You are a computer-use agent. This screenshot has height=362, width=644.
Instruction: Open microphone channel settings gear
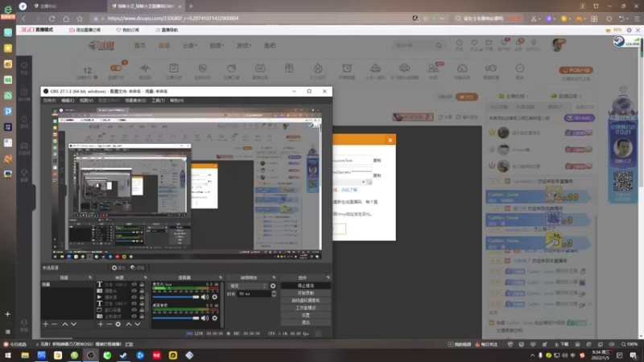coord(214,297)
